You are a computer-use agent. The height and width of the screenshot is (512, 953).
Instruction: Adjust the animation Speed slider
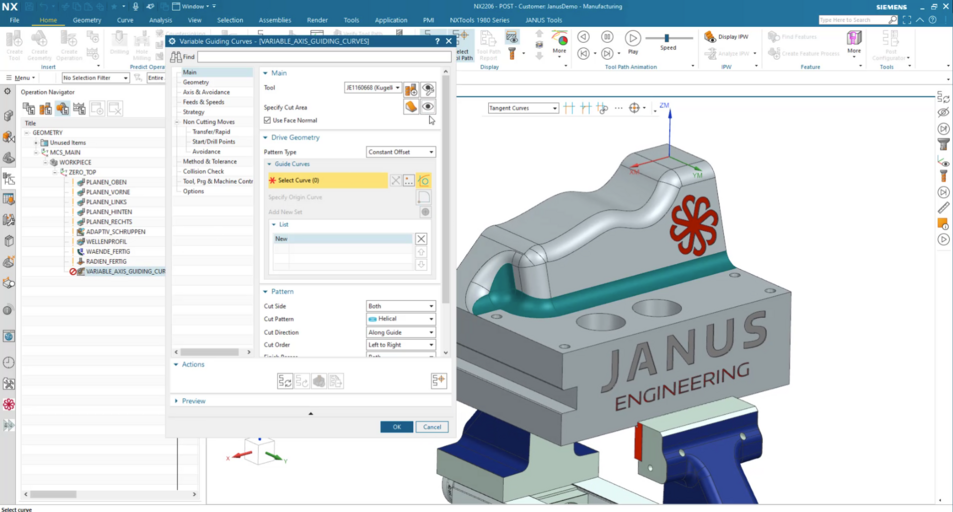tap(667, 38)
